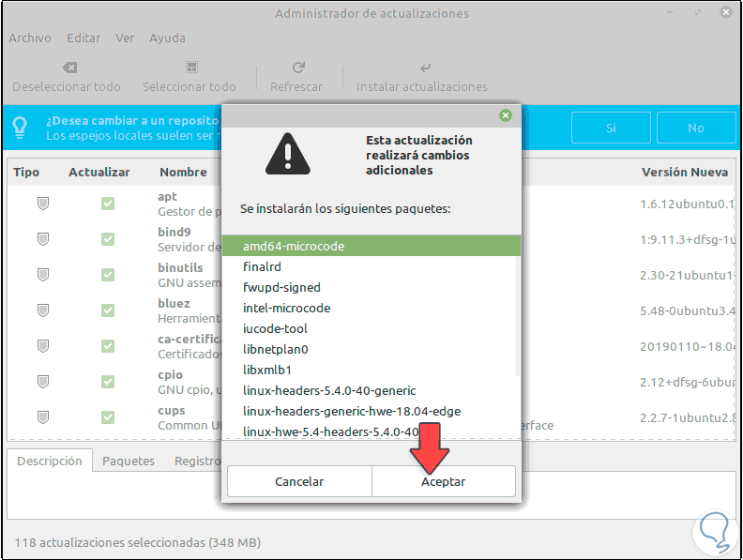Select linux-headers-5.4.0-40-generic in the list
This screenshot has width=743, height=560.
point(371,390)
